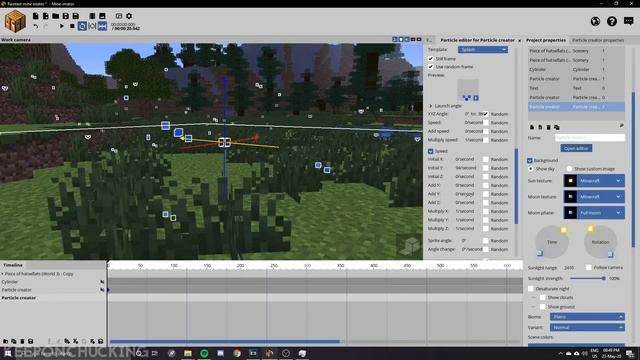This screenshot has width=640, height=360.
Task: Click the timeline folder icon at bottom left
Action: tap(5, 341)
